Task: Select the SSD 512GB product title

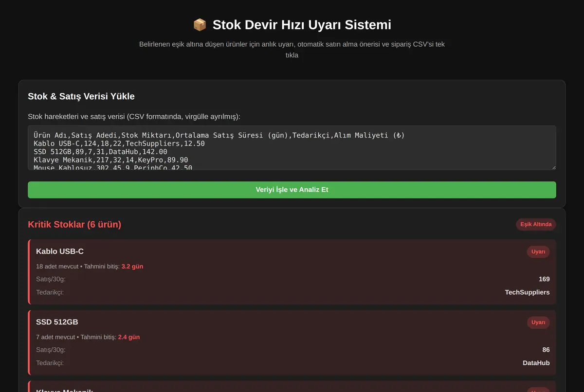Action: coord(57,322)
